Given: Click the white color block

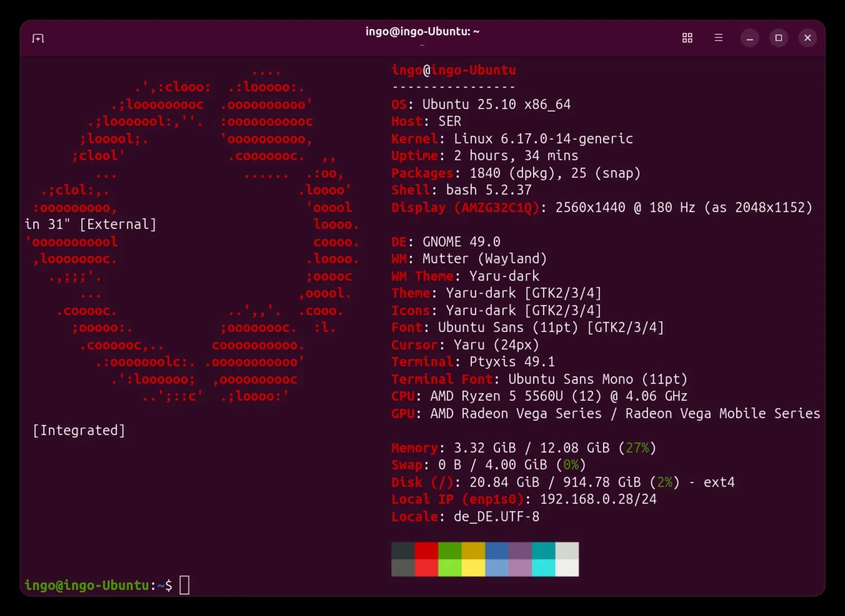Looking at the screenshot, I should 567,568.
